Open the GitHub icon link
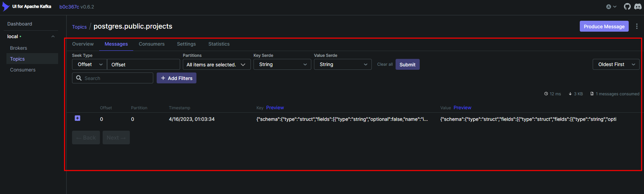 pyautogui.click(x=627, y=6)
